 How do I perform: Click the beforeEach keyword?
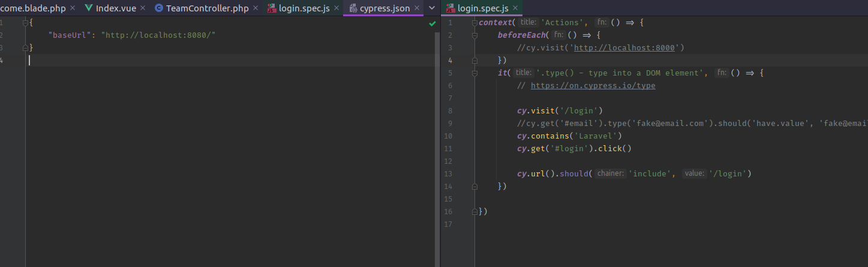click(521, 35)
